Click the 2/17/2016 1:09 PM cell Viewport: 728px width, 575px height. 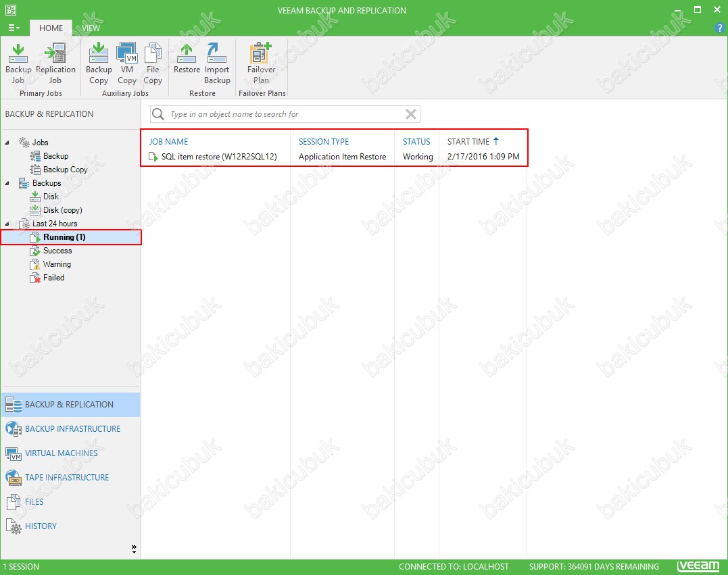[483, 157]
